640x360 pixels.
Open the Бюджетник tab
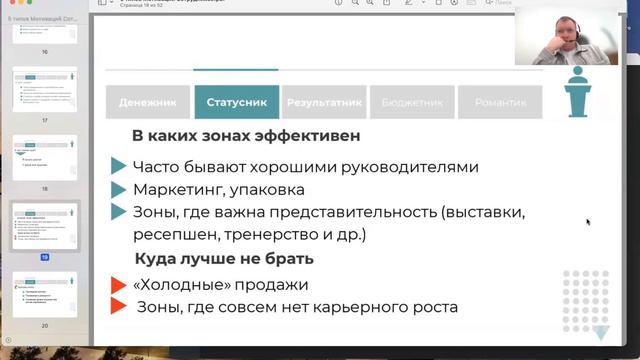[x=412, y=102]
